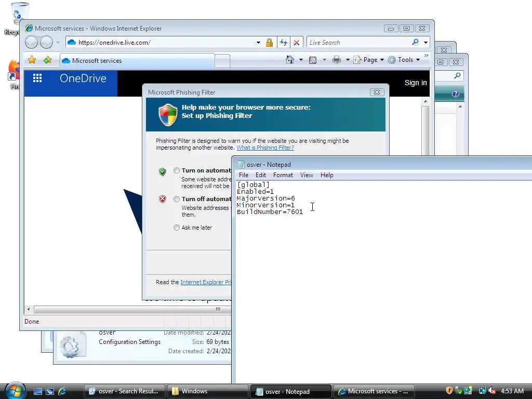Click the 4:53 AM system clock
532x399 pixels.
512,391
